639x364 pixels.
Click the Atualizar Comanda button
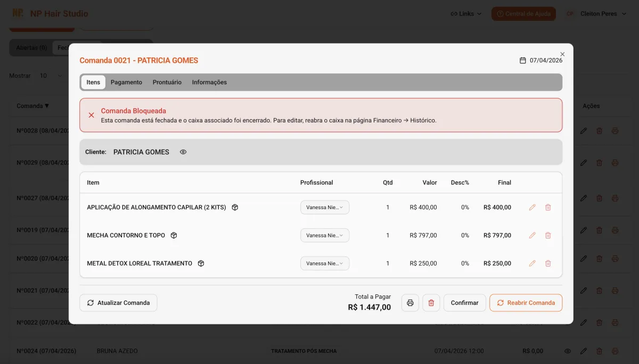click(118, 302)
